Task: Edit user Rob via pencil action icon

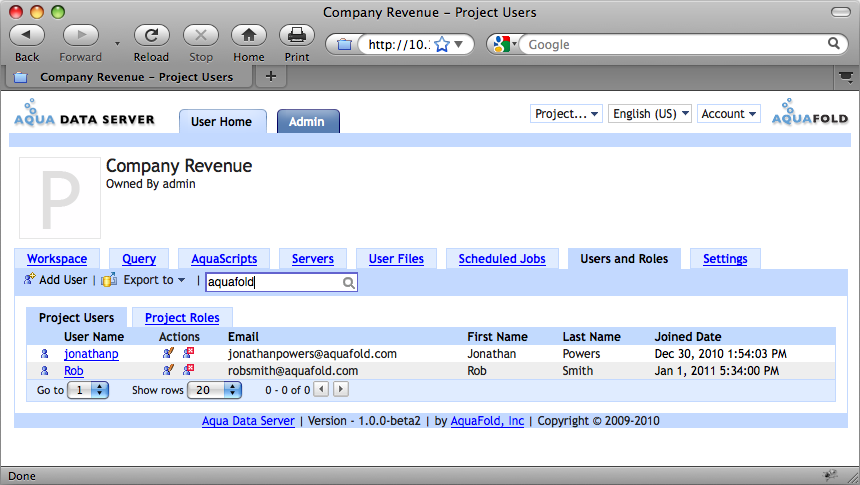Action: coord(168,370)
